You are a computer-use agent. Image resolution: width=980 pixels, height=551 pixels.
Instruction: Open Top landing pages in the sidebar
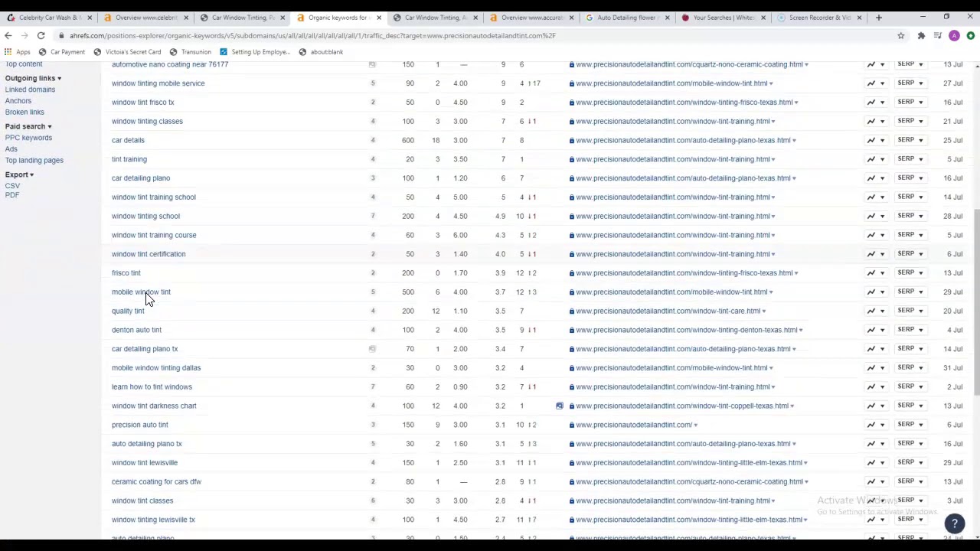click(x=34, y=160)
